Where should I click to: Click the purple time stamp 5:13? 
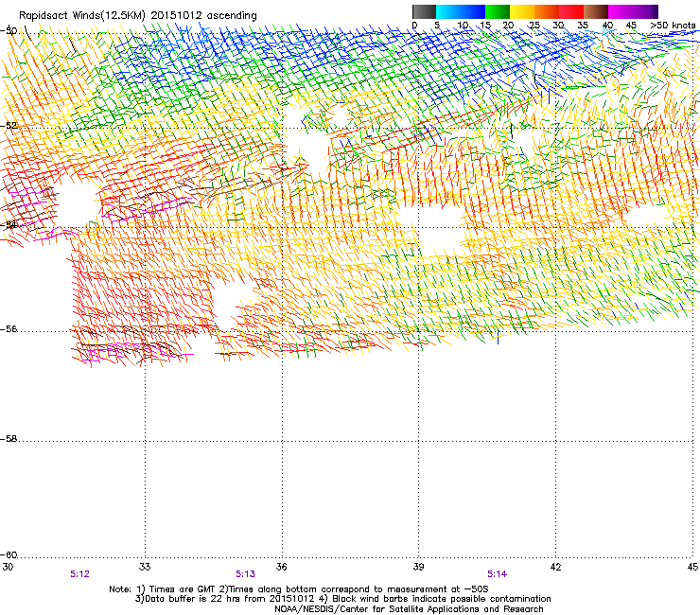[246, 574]
